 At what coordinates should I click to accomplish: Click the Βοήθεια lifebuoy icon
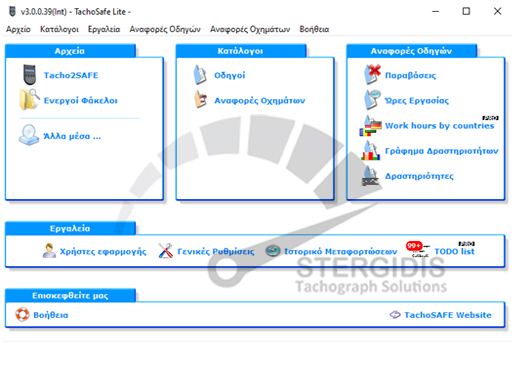click(22, 315)
